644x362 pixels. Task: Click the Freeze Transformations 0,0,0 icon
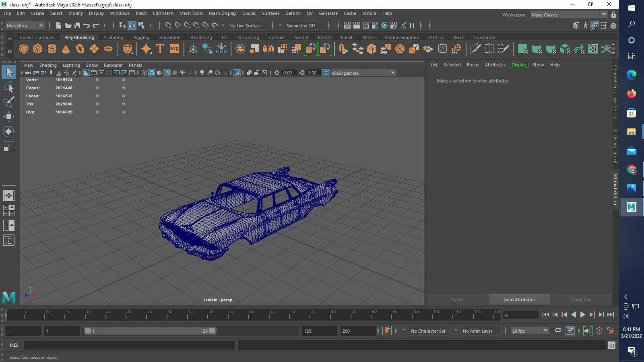pos(221,49)
